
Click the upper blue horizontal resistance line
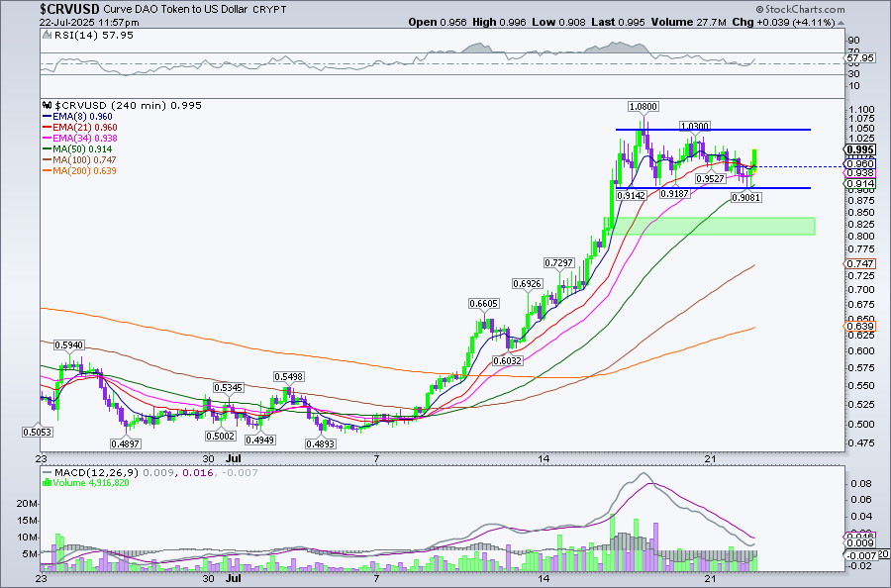pyautogui.click(x=713, y=130)
